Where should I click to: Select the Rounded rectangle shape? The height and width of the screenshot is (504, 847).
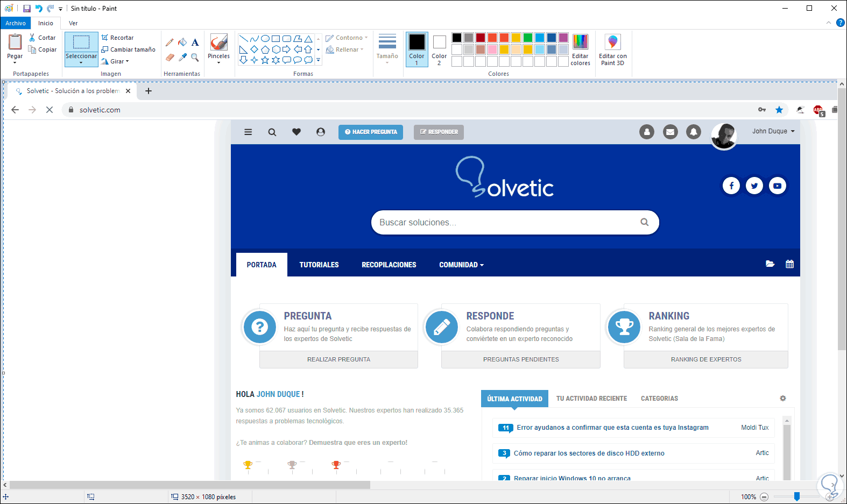tap(287, 39)
